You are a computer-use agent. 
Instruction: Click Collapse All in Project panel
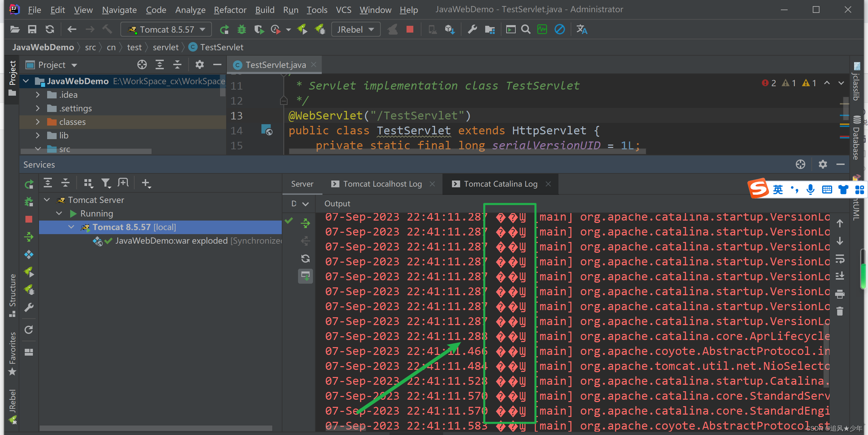[x=177, y=64]
